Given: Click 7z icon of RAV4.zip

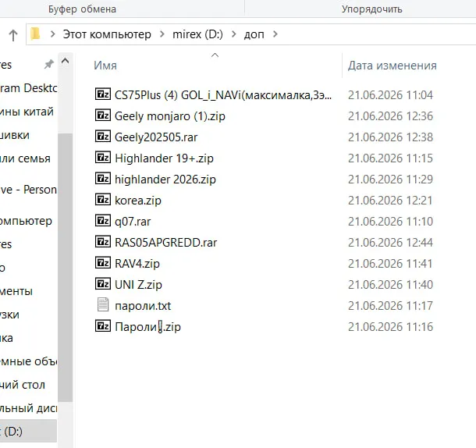Looking at the screenshot, I should point(103,262).
